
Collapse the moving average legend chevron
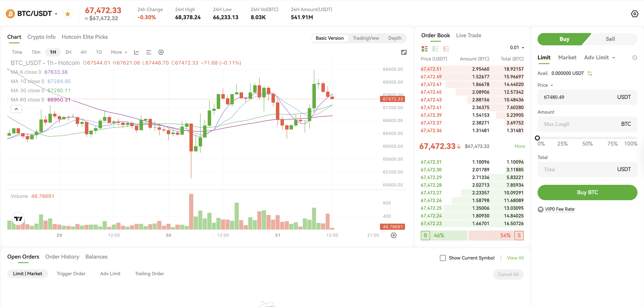[16, 109]
